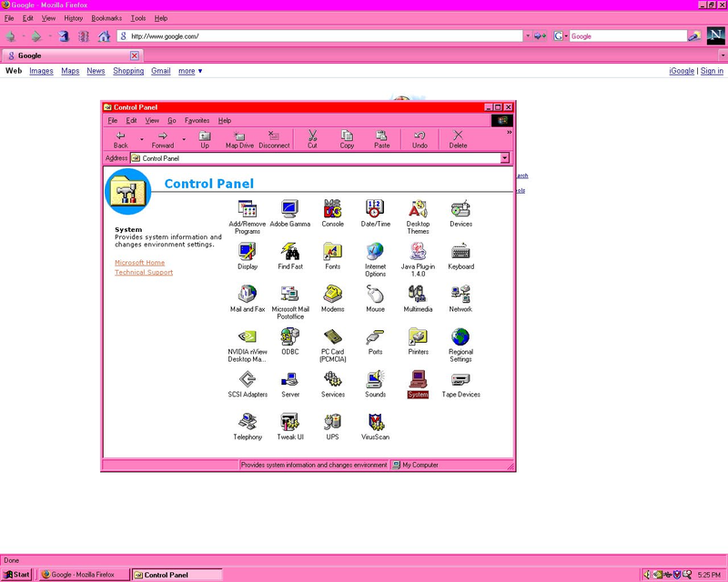Open Internet Options icon
This screenshot has height=582, width=728.
tap(375, 259)
